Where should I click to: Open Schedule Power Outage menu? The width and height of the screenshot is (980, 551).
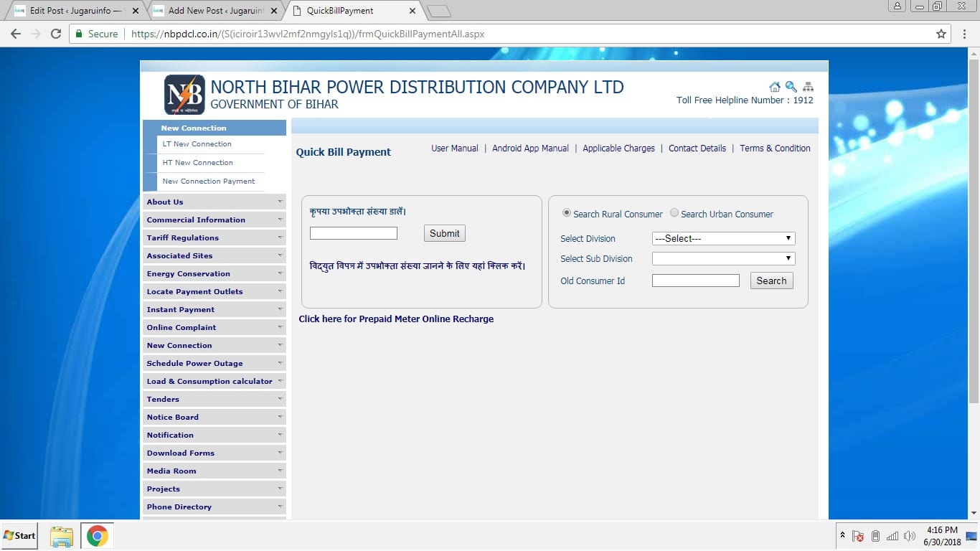tap(214, 363)
